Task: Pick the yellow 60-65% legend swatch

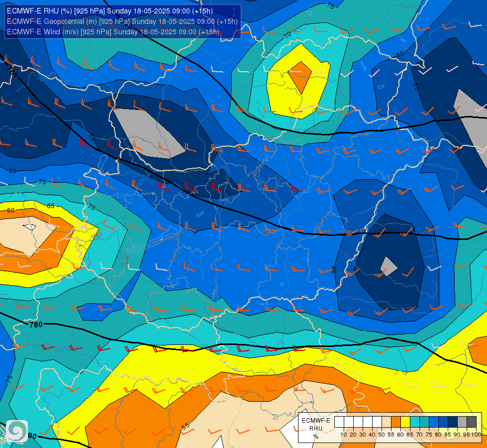Action: 405,422
